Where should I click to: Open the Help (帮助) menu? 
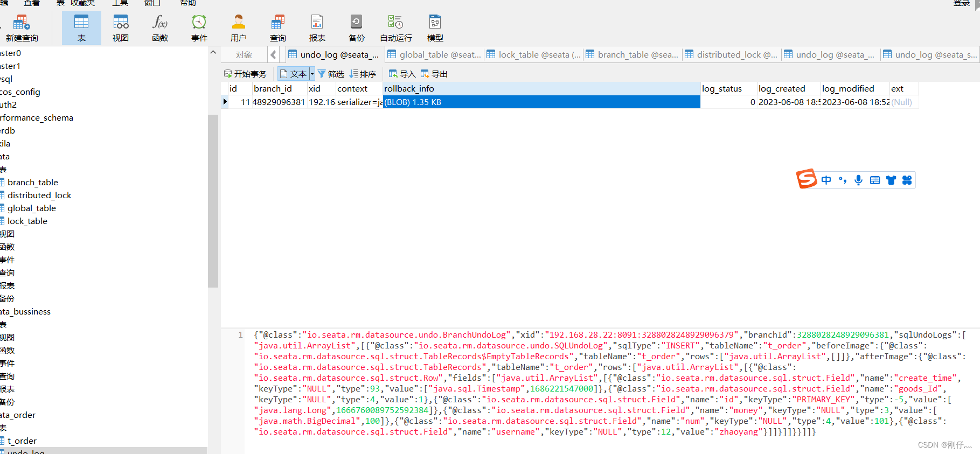pyautogui.click(x=188, y=3)
